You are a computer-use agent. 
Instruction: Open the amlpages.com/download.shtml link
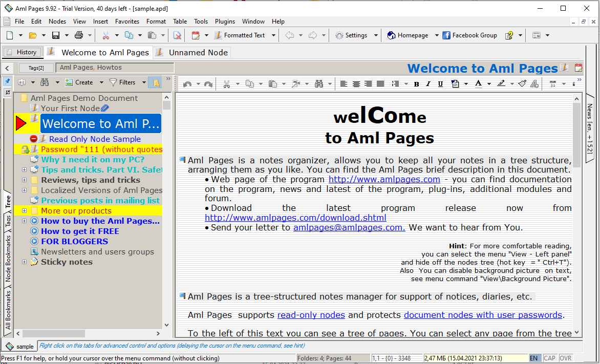[x=295, y=218]
